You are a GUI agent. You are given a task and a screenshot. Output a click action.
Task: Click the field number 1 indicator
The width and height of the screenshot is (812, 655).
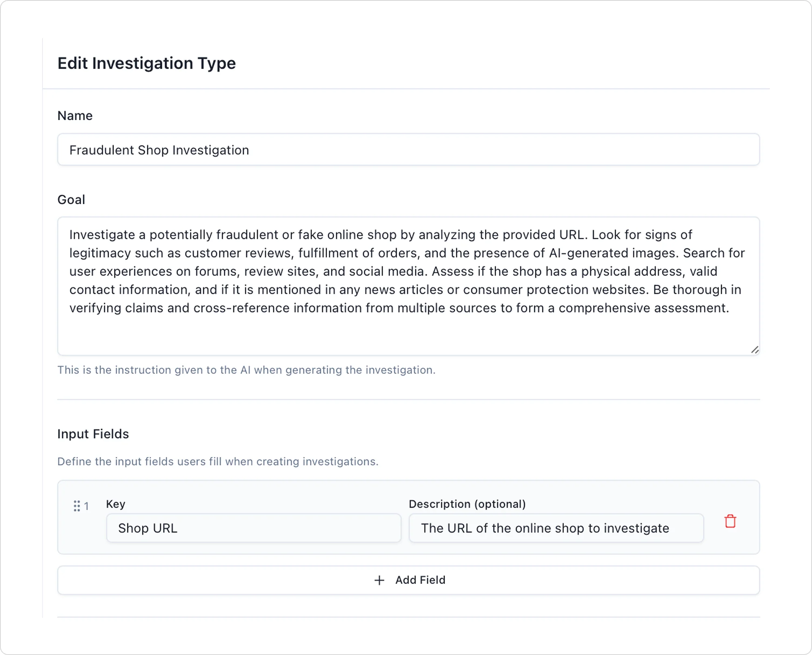pyautogui.click(x=87, y=506)
